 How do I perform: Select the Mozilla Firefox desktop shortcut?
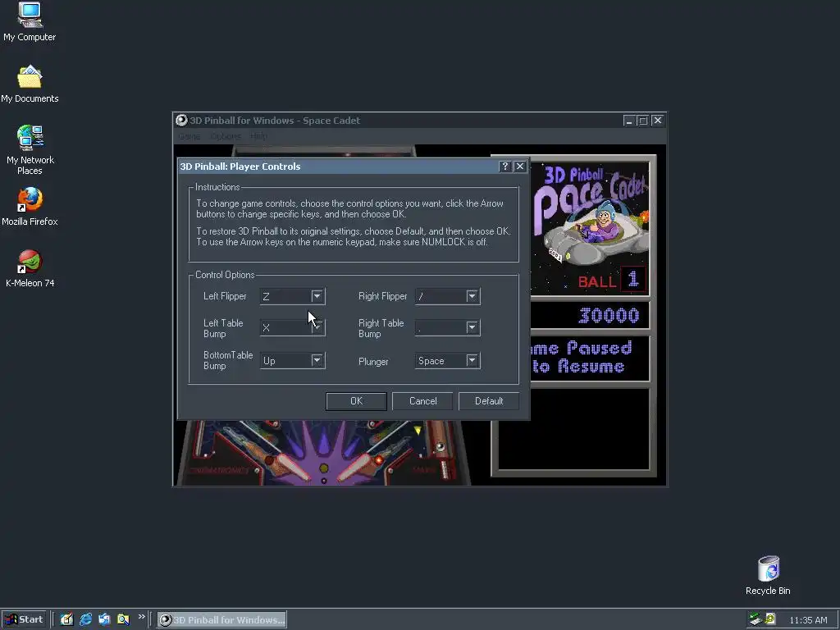(30, 206)
